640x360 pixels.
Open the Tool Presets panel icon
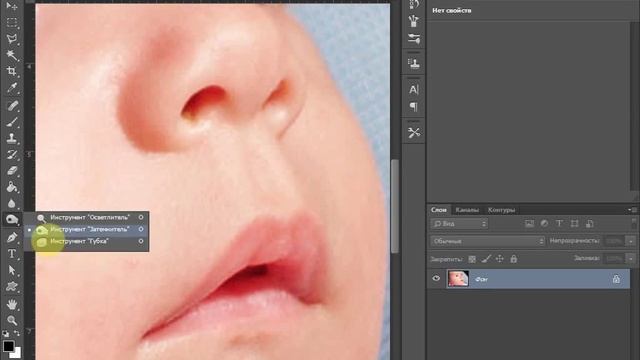414,132
